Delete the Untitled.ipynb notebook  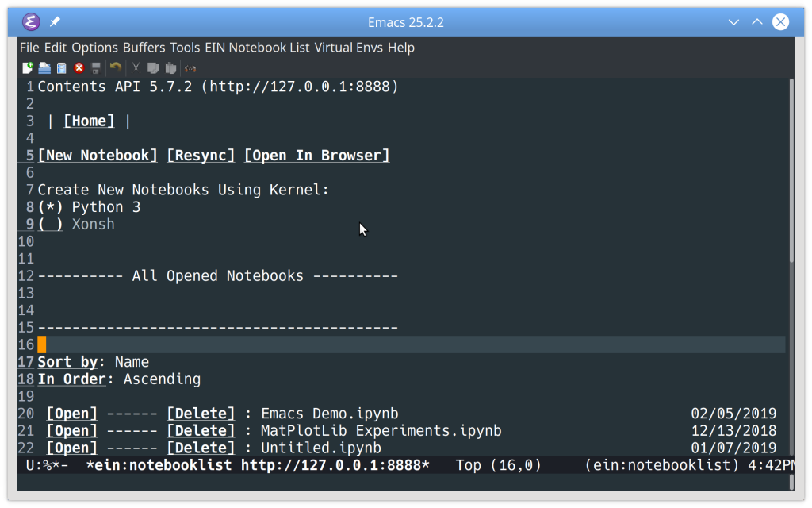point(201,448)
